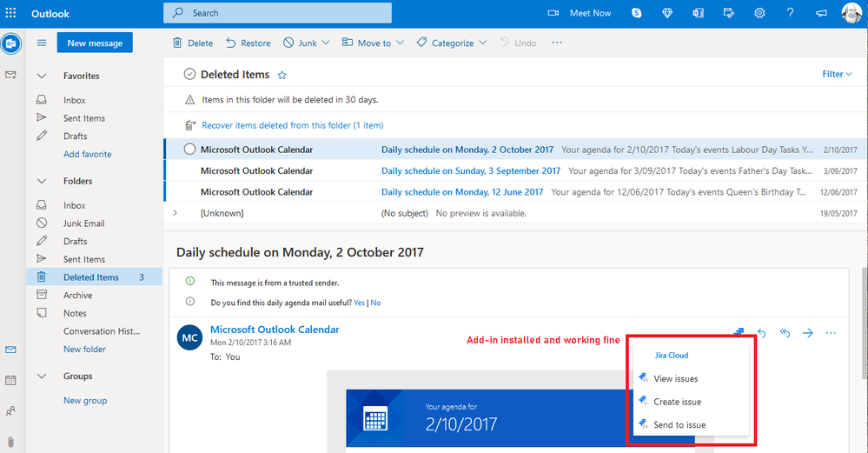Viewport: 868px width, 453px height.
Task: Click the MC sender avatar
Action: pos(189,338)
